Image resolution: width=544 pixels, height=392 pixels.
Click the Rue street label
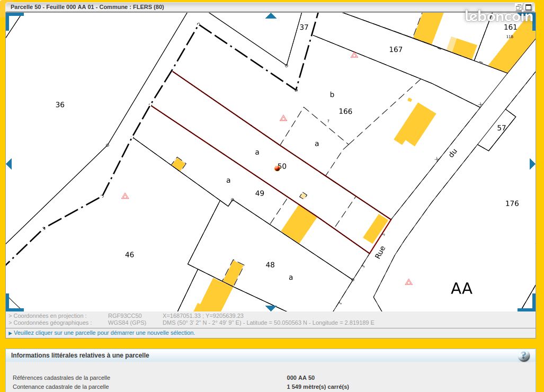click(x=380, y=252)
